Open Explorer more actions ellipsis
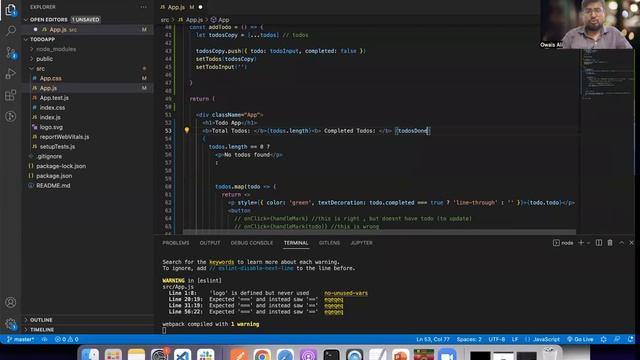 pyautogui.click(x=143, y=7)
